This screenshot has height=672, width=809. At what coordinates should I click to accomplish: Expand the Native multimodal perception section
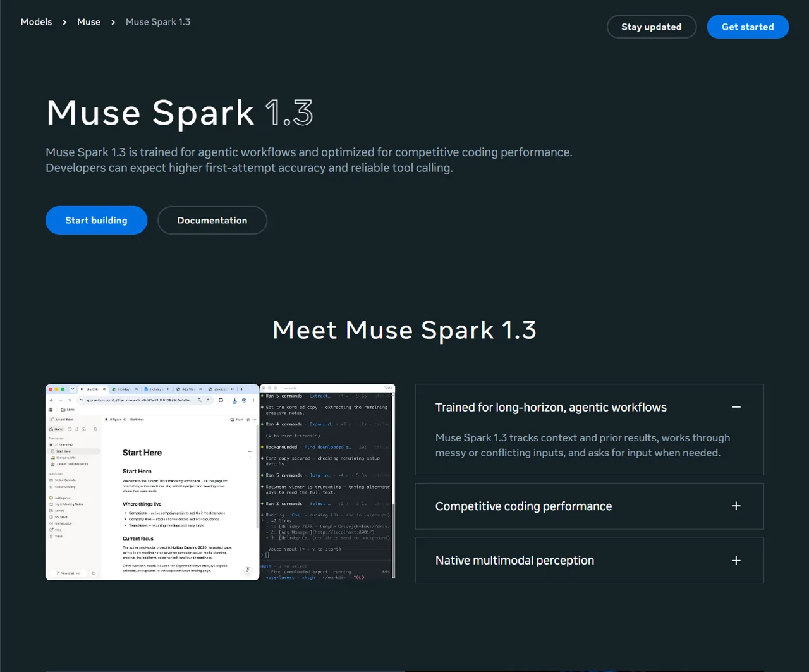589,560
